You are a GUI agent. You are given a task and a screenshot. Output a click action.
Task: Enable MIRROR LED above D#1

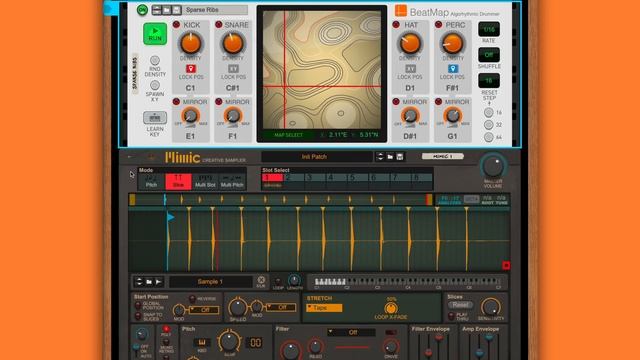click(396, 102)
